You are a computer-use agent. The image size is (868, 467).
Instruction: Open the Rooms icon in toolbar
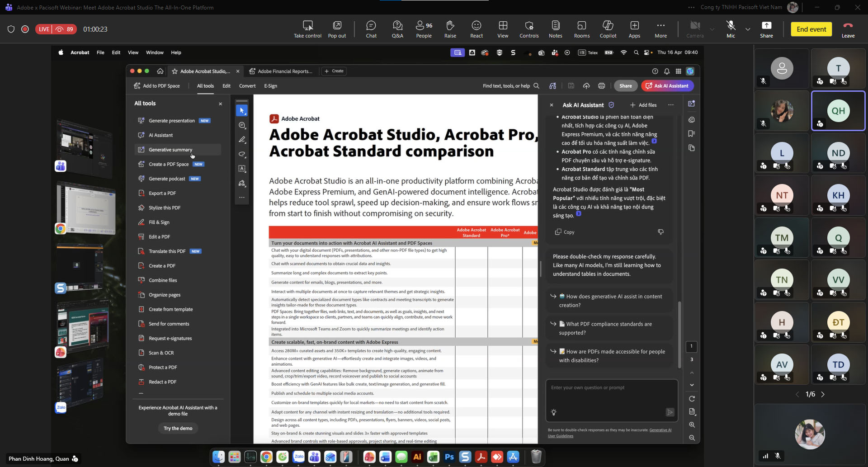pos(581,29)
